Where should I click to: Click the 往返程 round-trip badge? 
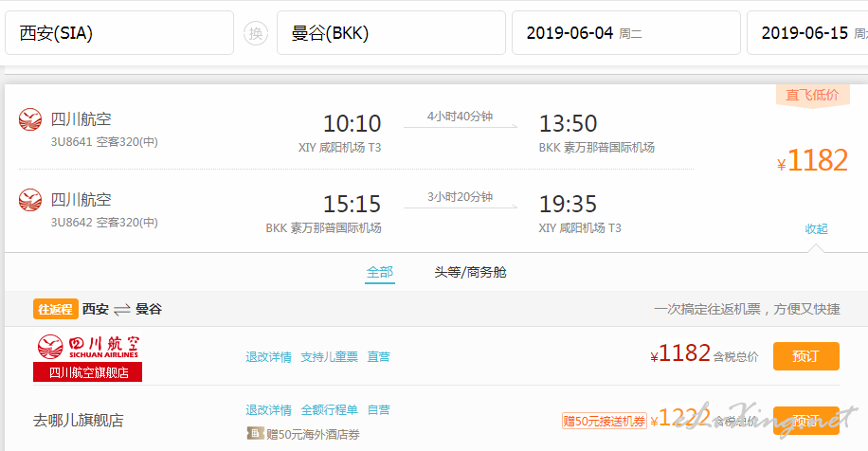point(55,309)
